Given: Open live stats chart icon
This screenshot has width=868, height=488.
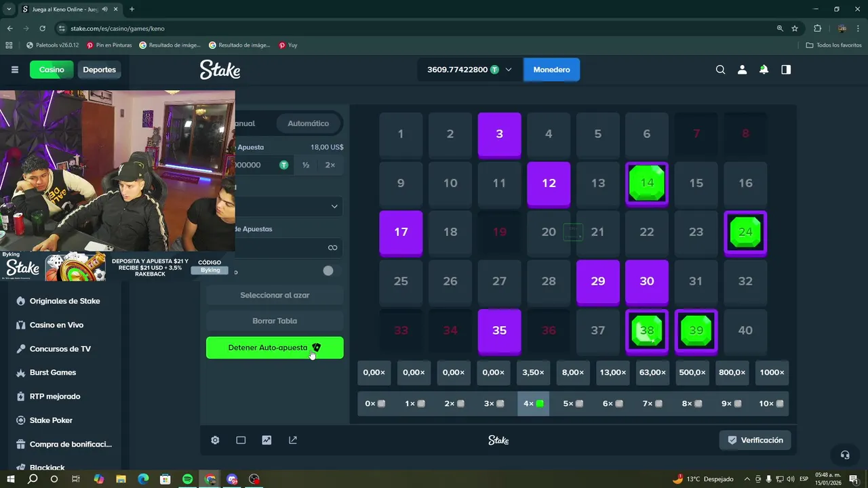Looking at the screenshot, I should click(x=267, y=440).
